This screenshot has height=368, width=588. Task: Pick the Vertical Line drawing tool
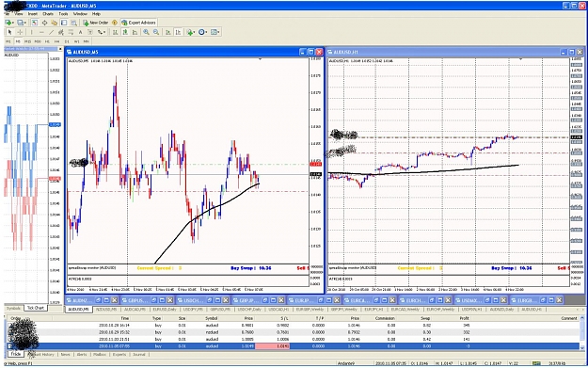[x=31, y=32]
